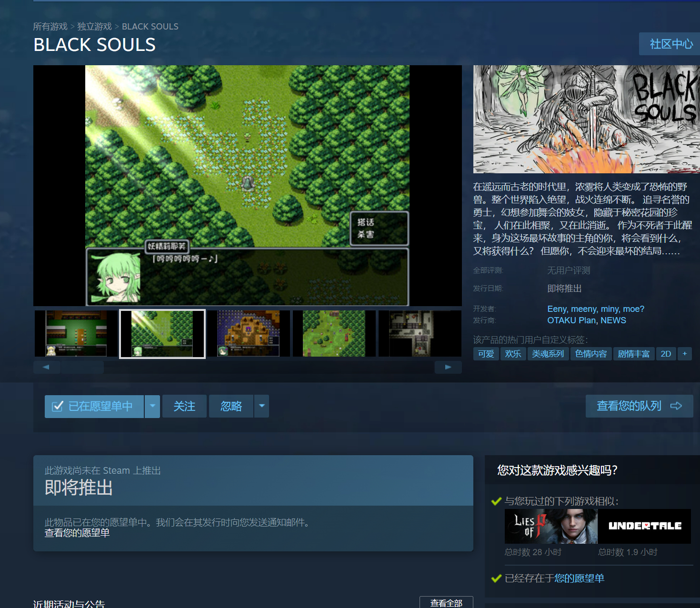
Task: Click 总时数 1.9 小时 playtime text
Action: point(628,552)
